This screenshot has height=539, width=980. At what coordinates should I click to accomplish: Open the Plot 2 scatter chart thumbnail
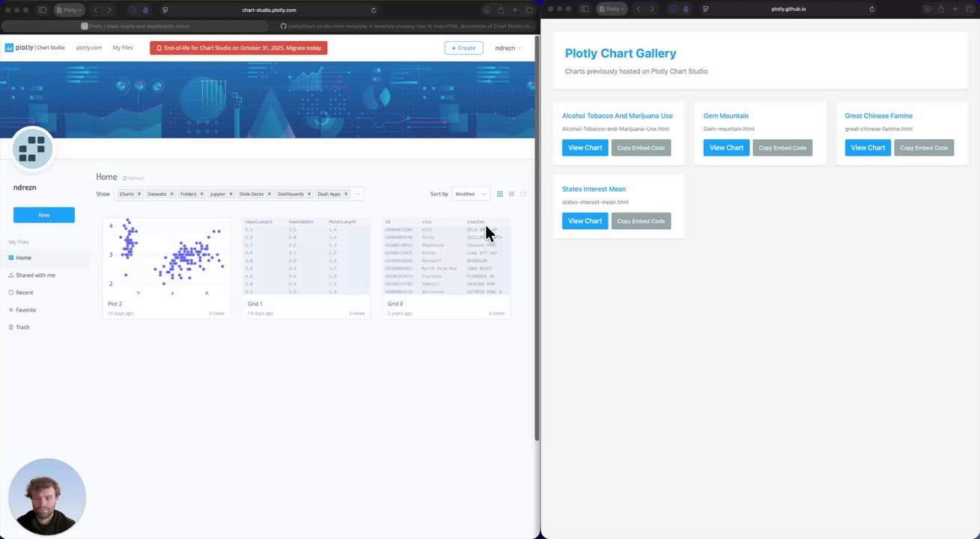(x=166, y=256)
